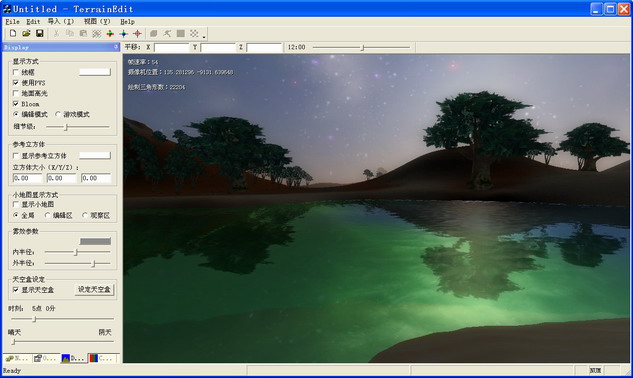Open the Edit menu
This screenshot has height=378, width=633.
pos(33,21)
